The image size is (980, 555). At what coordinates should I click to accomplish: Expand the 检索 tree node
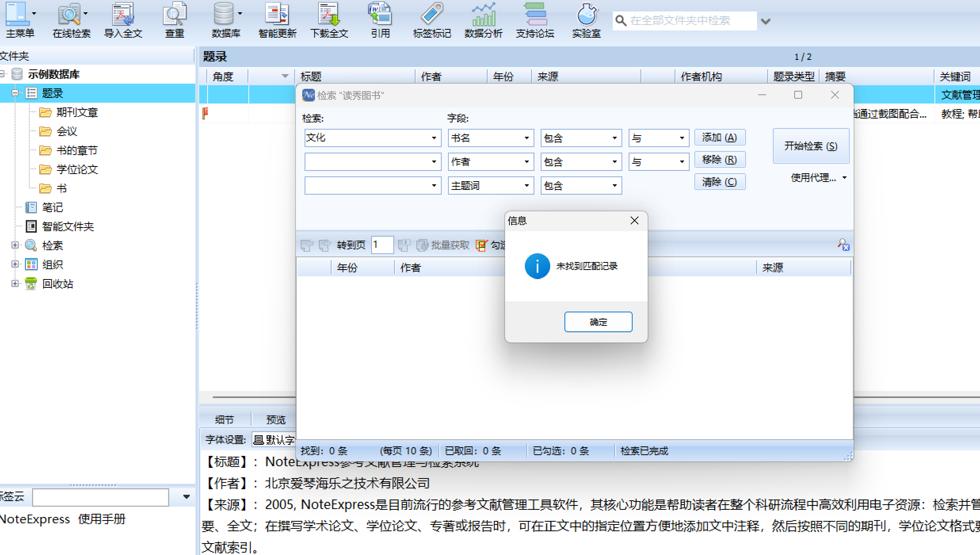pos(15,245)
